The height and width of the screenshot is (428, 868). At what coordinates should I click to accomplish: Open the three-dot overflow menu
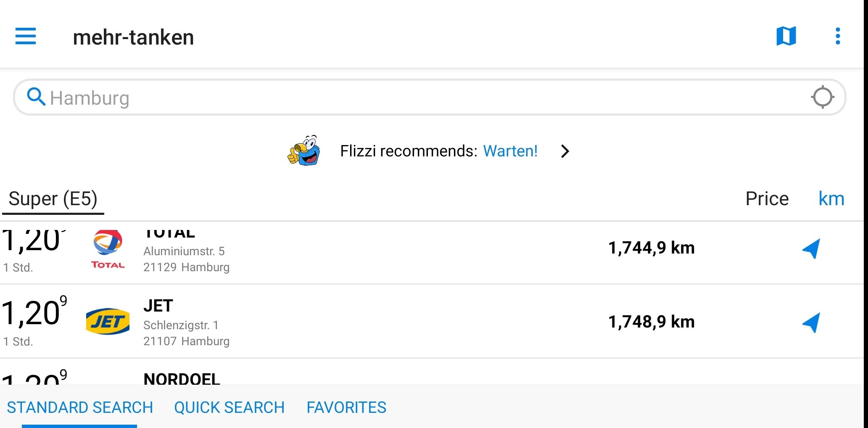point(838,36)
